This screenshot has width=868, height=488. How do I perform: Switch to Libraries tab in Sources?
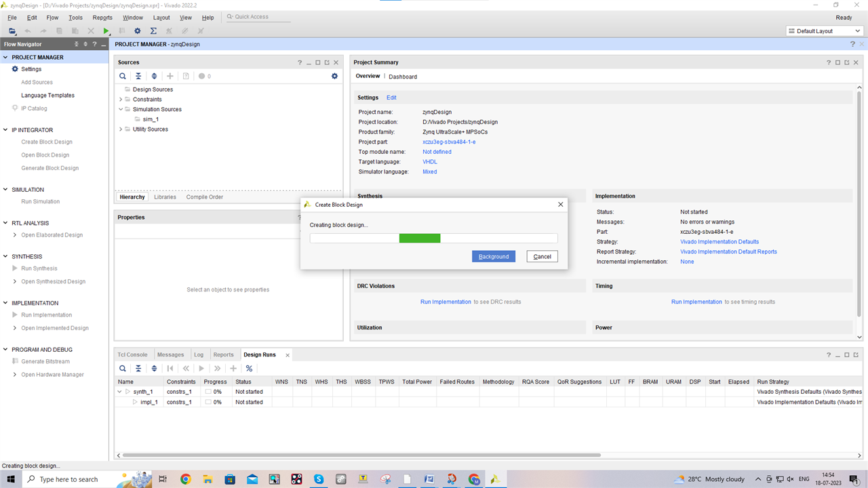(x=165, y=197)
